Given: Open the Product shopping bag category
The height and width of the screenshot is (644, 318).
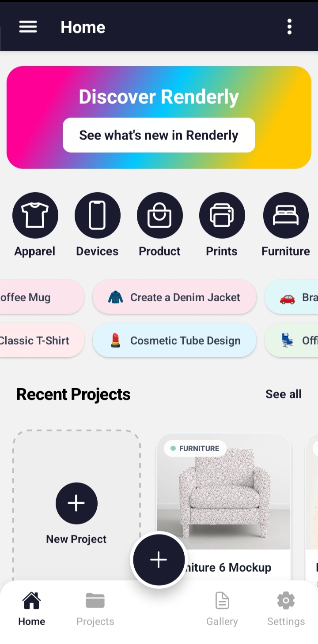Looking at the screenshot, I should pyautogui.click(x=159, y=215).
